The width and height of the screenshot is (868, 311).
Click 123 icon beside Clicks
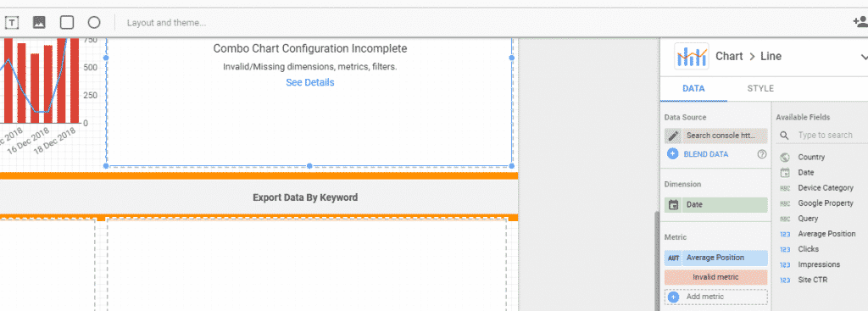[785, 250]
